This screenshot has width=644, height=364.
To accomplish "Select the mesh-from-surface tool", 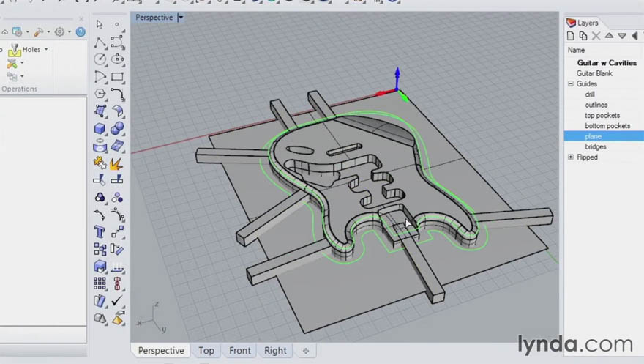I will 118,146.
